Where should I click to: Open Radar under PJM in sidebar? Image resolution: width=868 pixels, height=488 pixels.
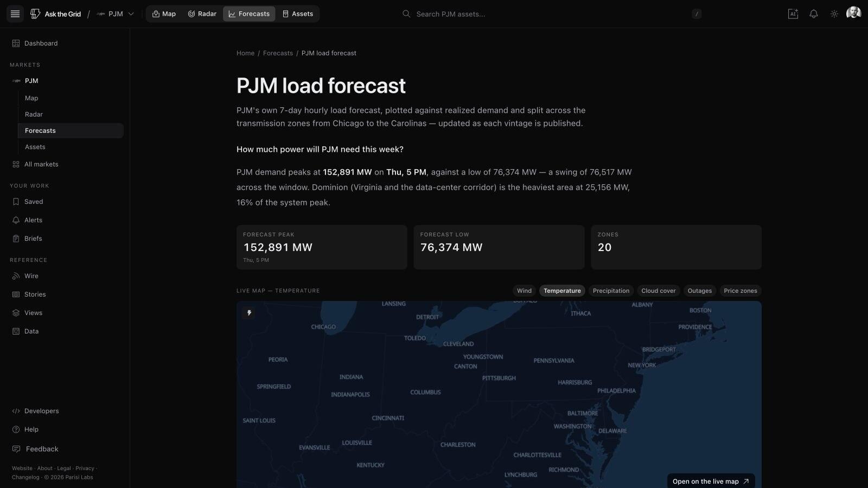click(x=71, y=114)
